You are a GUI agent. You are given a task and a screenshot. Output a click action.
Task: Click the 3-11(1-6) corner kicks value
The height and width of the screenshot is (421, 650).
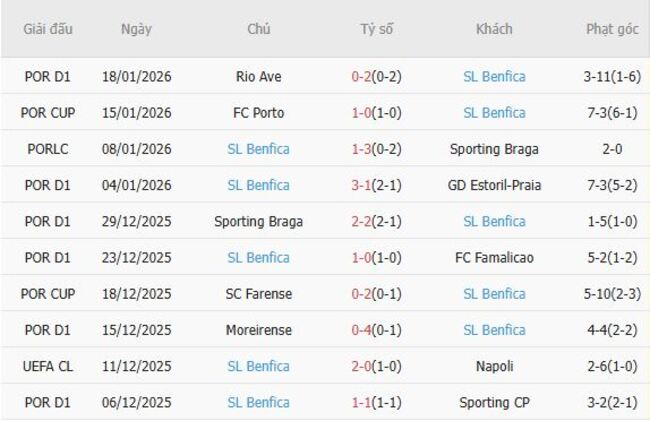612,76
